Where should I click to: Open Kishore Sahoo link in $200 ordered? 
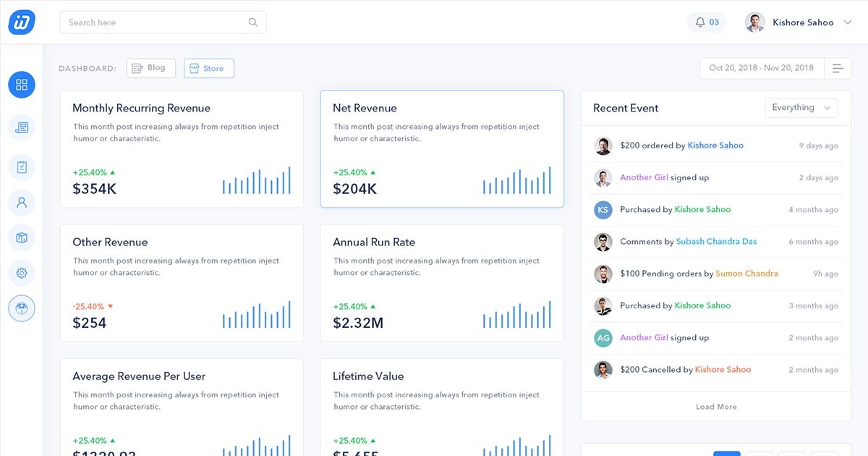(x=715, y=145)
